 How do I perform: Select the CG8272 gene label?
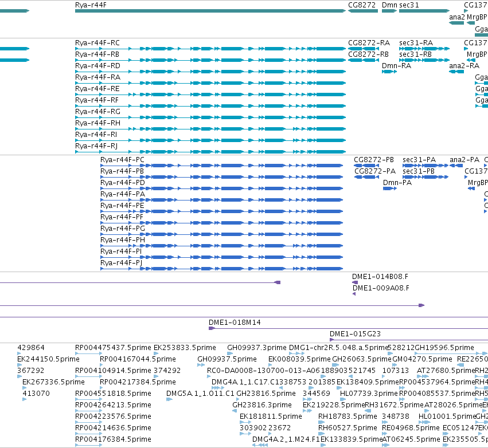click(x=362, y=5)
